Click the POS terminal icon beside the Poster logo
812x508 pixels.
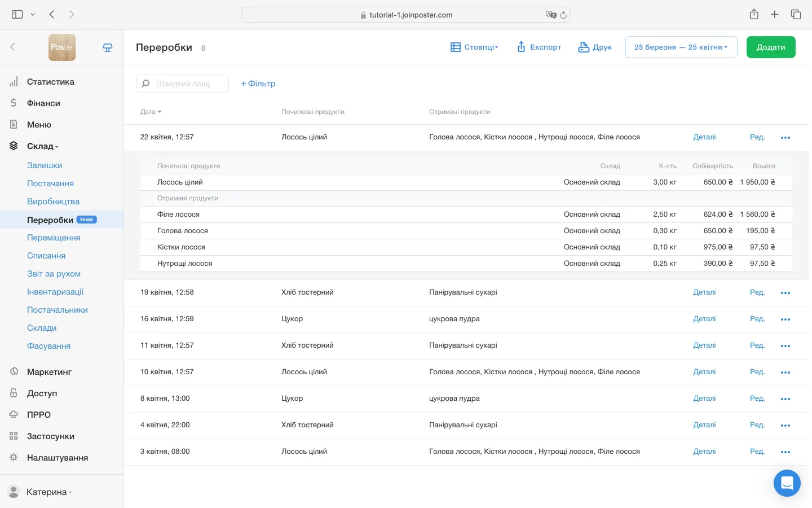click(108, 48)
